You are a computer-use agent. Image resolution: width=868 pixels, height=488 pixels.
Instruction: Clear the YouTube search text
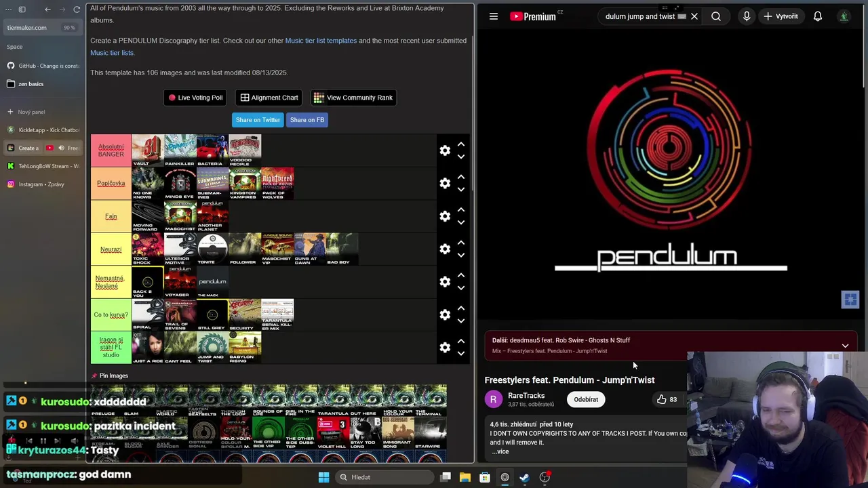point(694,16)
